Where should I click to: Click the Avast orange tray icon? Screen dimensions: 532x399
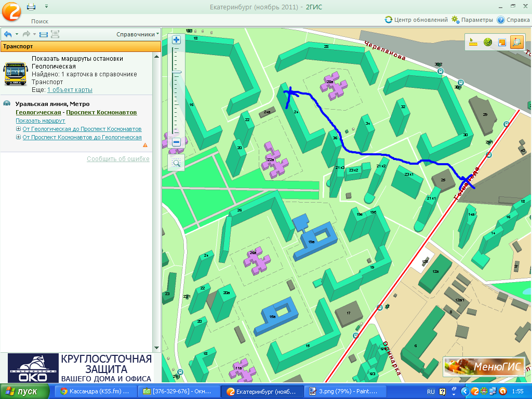click(503, 392)
